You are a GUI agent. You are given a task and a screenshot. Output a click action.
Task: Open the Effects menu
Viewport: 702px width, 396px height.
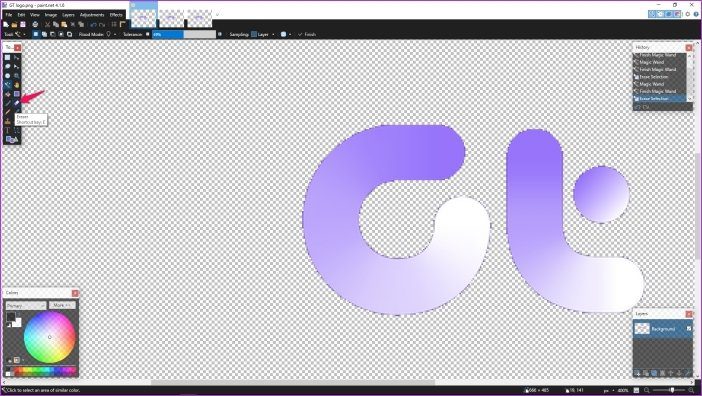116,15
